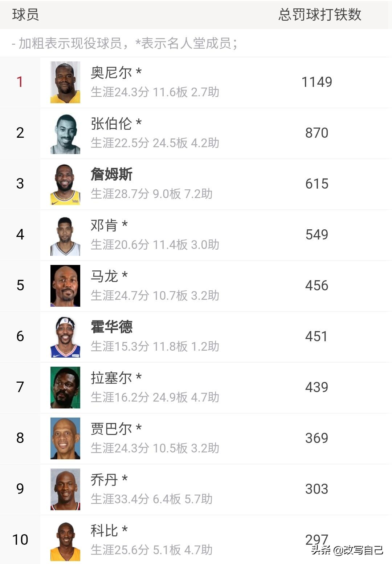392x564 pixels.
Task: Click Kobe's photo in rank 10
Action: click(x=65, y=540)
